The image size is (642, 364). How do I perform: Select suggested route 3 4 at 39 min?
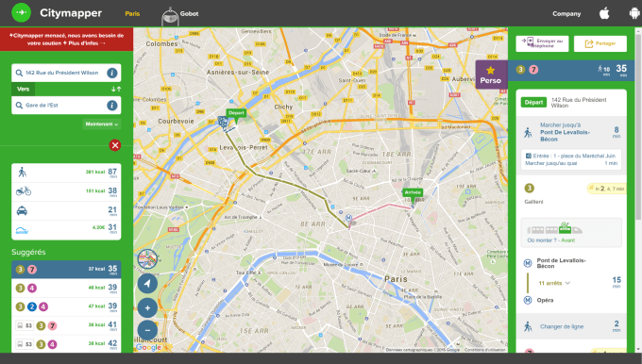pos(66,288)
